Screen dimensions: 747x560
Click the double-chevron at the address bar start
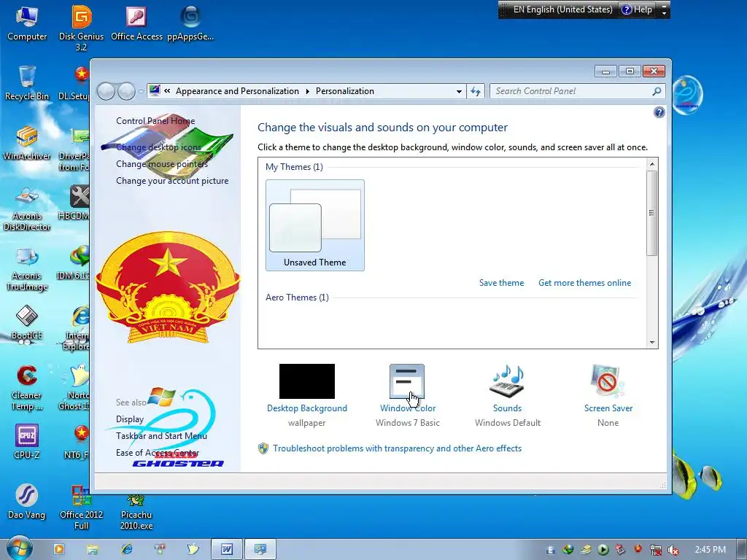tap(167, 91)
